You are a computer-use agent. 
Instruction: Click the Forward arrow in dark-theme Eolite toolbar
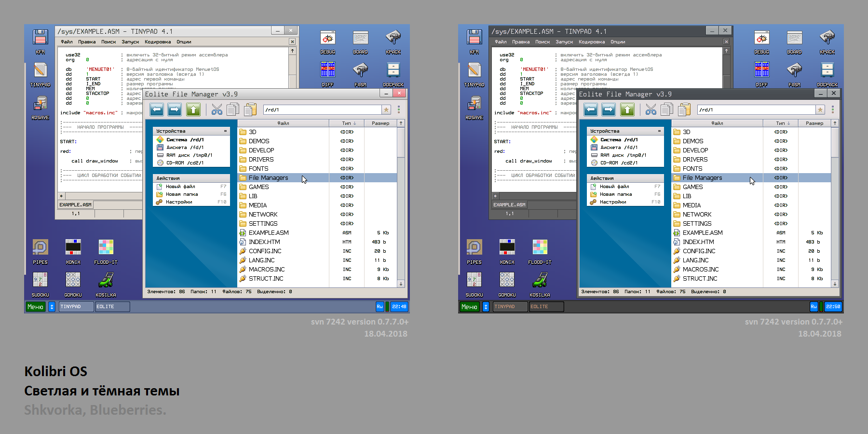(x=609, y=110)
